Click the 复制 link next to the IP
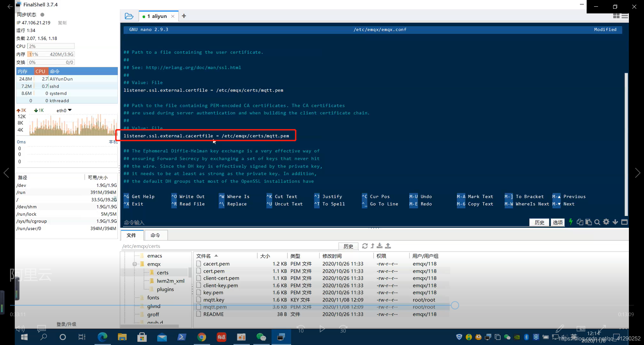The image size is (644, 345). pos(62,23)
